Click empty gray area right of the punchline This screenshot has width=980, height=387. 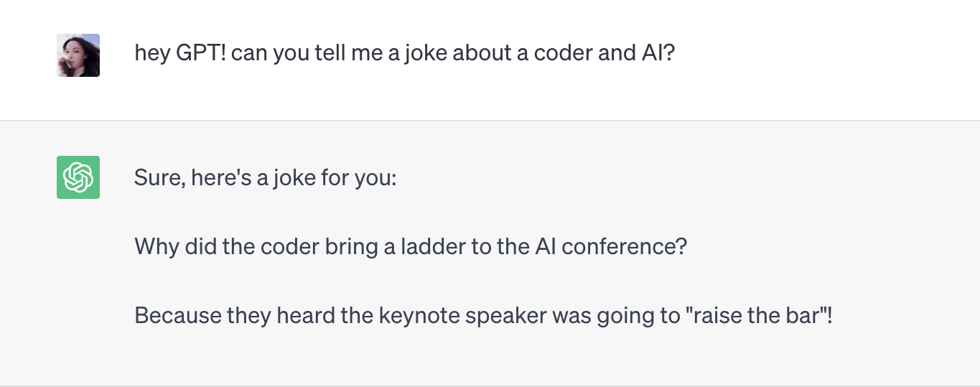tap(905, 315)
